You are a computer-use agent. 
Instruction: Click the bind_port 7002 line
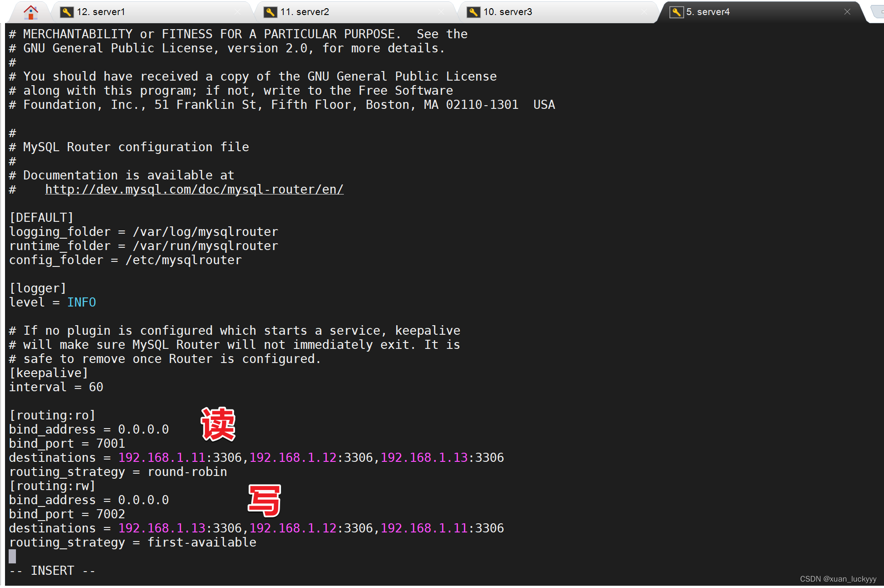(x=67, y=514)
